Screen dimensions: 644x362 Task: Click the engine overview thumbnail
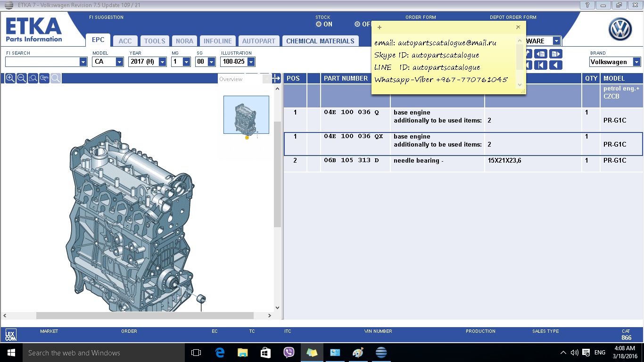coord(246,115)
